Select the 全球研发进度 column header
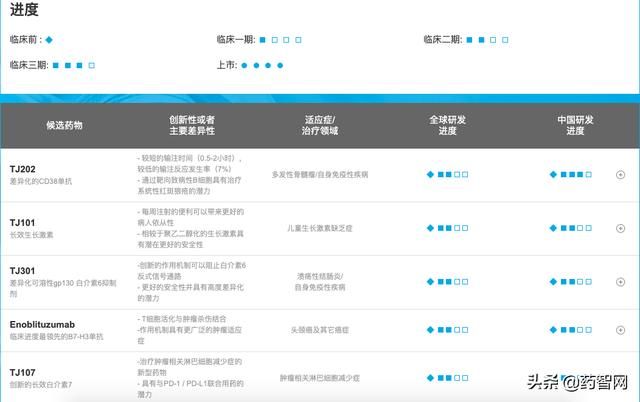 [447, 125]
